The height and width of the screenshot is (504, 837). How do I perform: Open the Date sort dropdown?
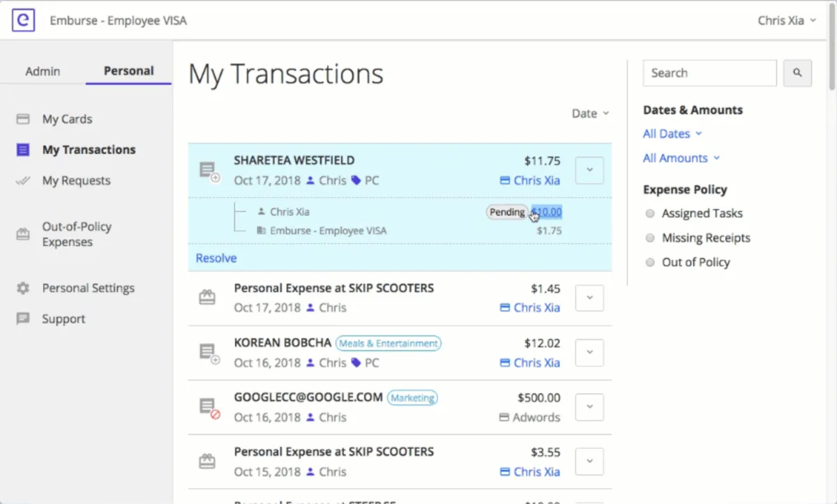coord(590,114)
